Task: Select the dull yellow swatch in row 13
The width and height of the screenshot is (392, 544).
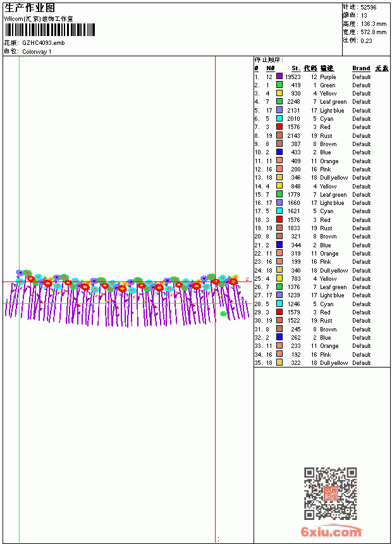Action: pos(279,177)
